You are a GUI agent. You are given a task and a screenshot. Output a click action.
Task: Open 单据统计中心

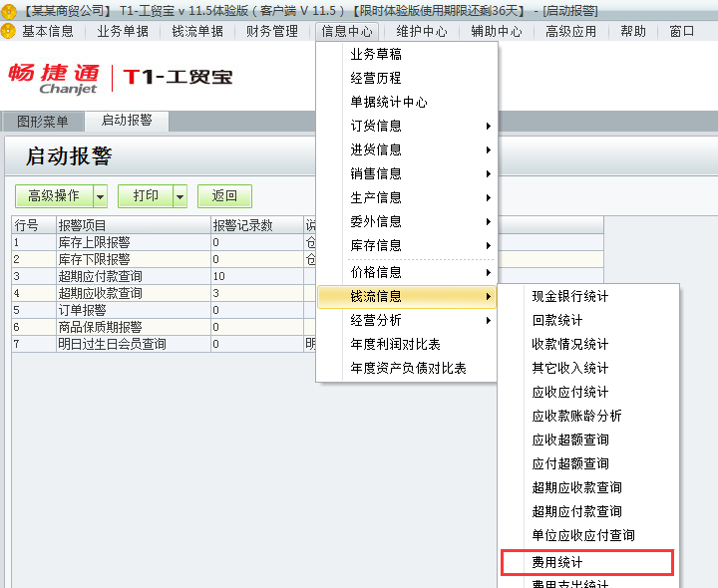pos(407,102)
